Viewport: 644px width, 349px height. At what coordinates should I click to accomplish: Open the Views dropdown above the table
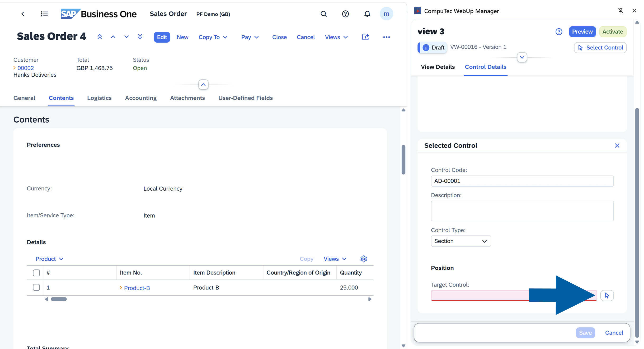pyautogui.click(x=335, y=259)
